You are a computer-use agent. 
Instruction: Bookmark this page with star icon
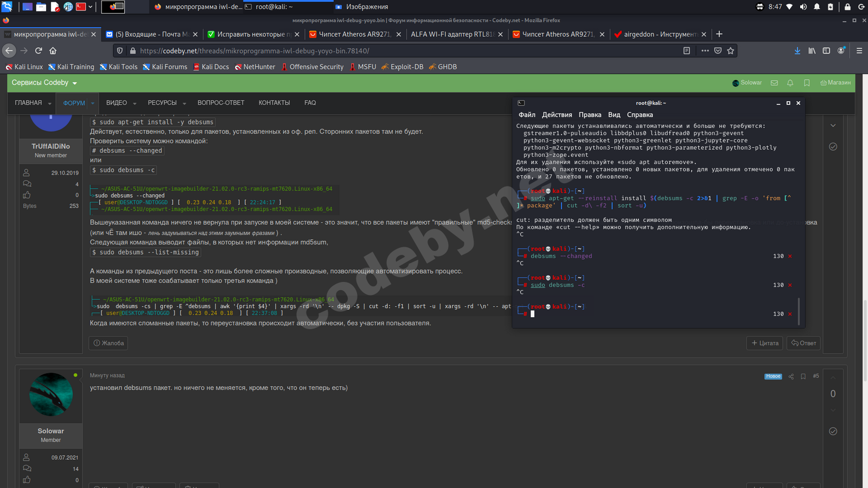[x=731, y=50]
